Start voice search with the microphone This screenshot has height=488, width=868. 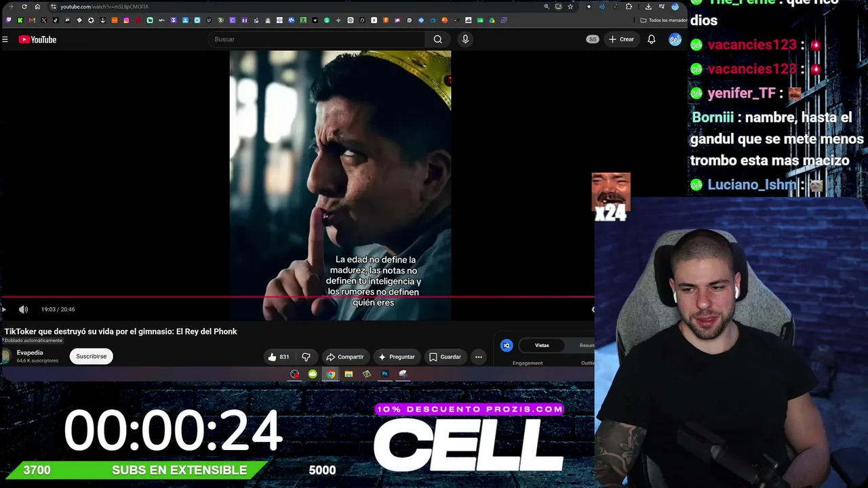[465, 39]
